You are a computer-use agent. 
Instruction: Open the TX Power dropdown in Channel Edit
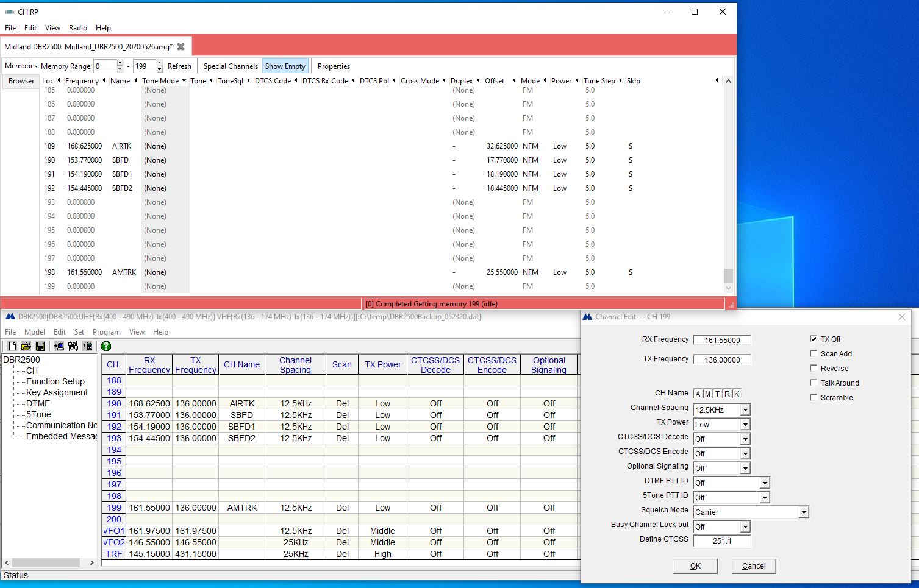745,425
